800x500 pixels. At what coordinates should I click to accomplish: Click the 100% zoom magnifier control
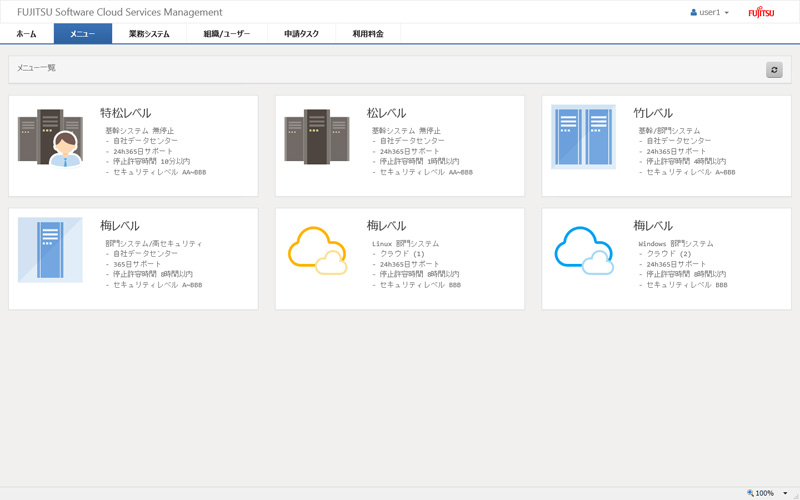759,493
